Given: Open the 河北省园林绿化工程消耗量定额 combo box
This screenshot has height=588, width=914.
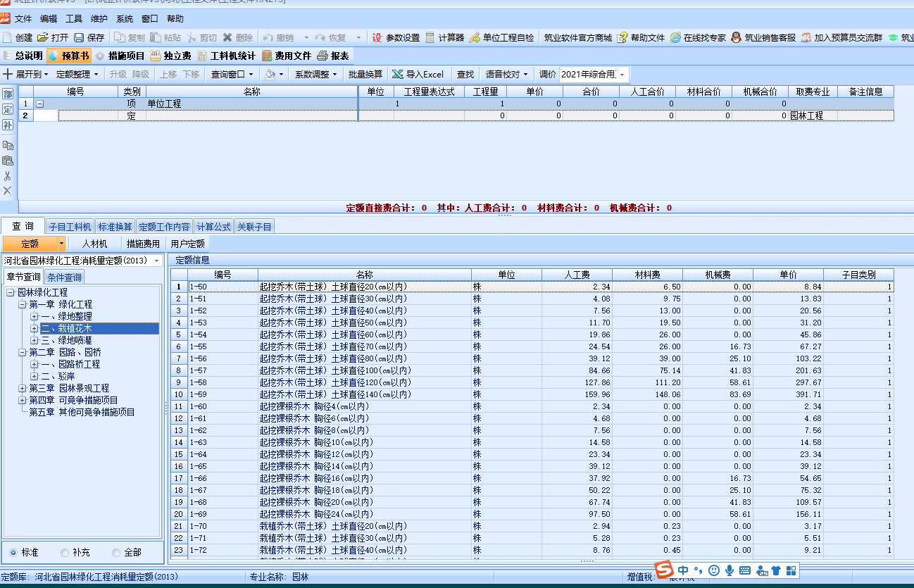Looking at the screenshot, I should click(x=82, y=261).
